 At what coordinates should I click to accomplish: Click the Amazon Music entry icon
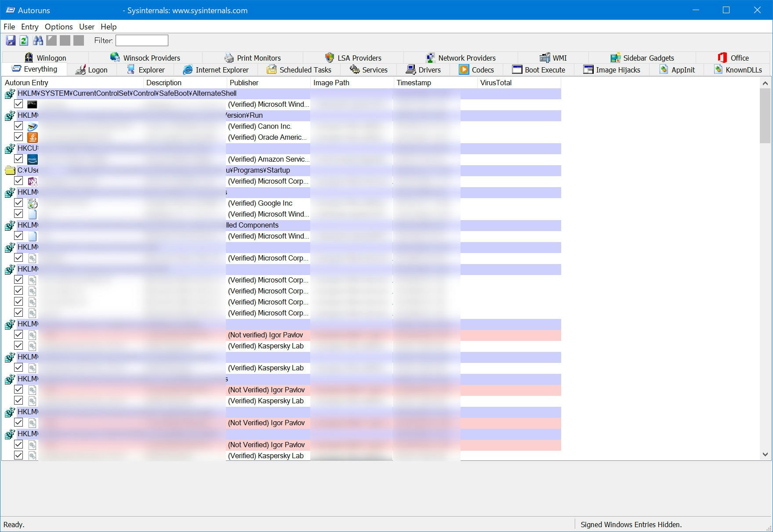pyautogui.click(x=32, y=159)
